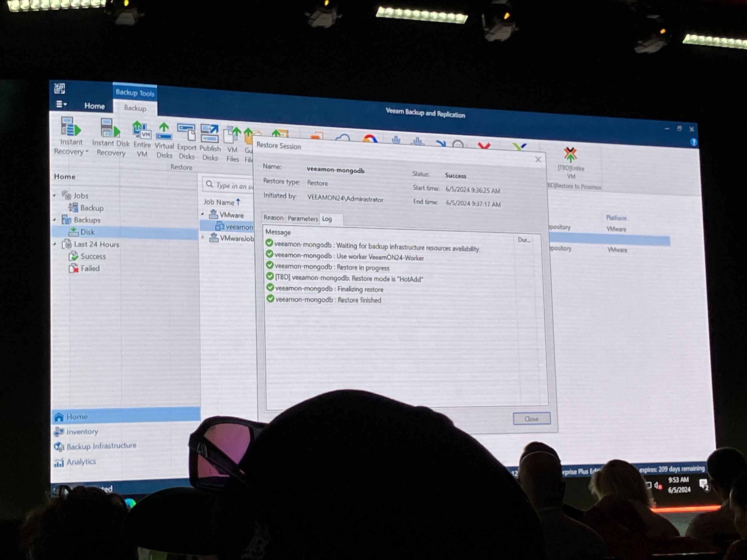Viewport: 747px width, 560px height.
Task: Select 'Use worker VeeamON24-Worker' log entry
Action: (x=344, y=256)
